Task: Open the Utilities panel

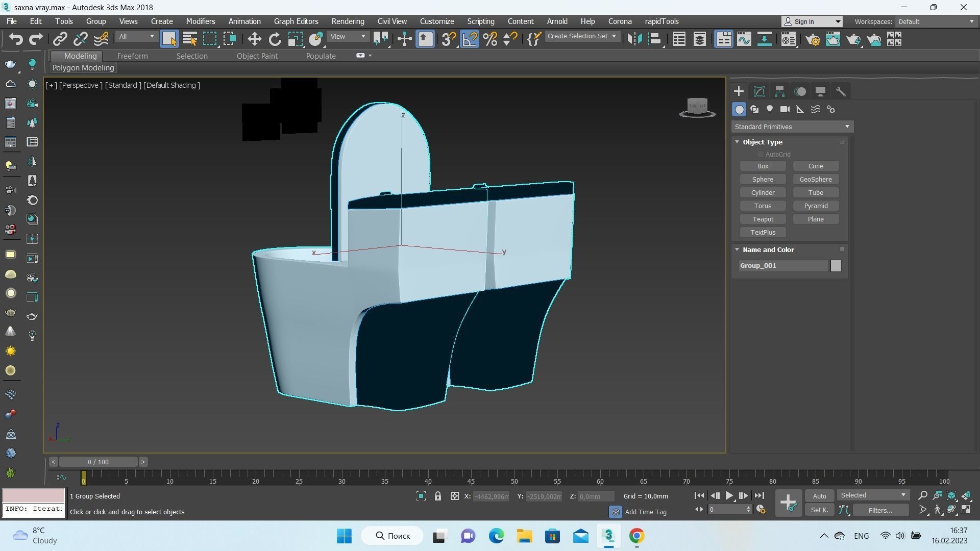Action: (841, 92)
